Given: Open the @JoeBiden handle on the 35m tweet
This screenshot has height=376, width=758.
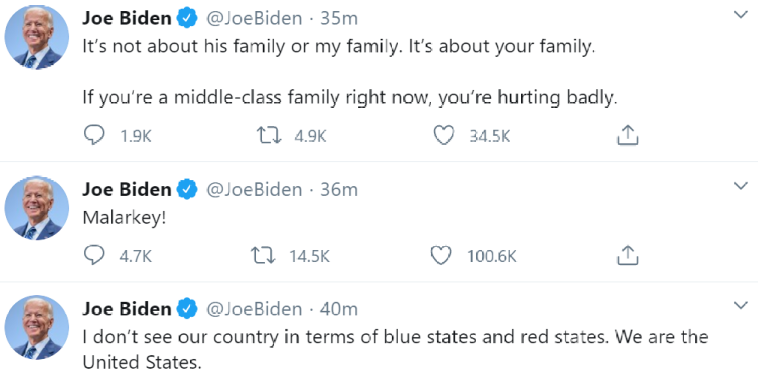Looking at the screenshot, I should tap(254, 19).
